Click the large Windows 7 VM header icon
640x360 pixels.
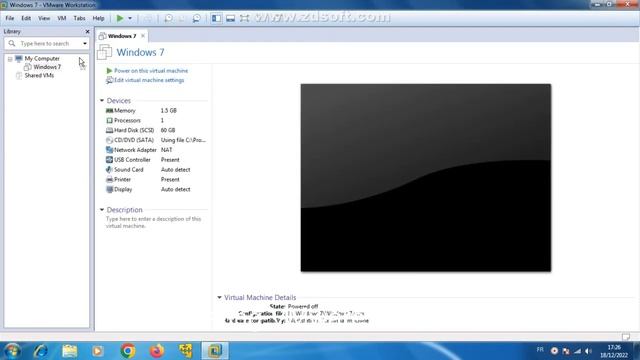[105, 52]
